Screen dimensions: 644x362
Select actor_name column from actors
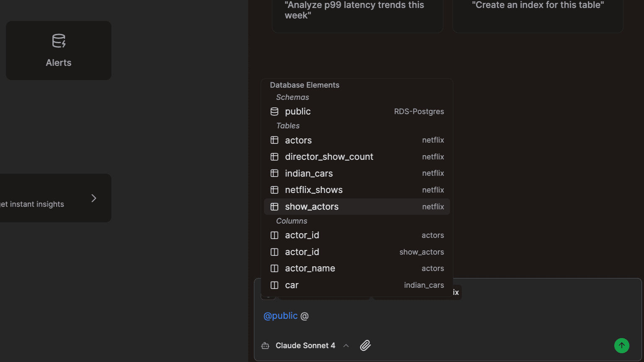pyautogui.click(x=357, y=268)
